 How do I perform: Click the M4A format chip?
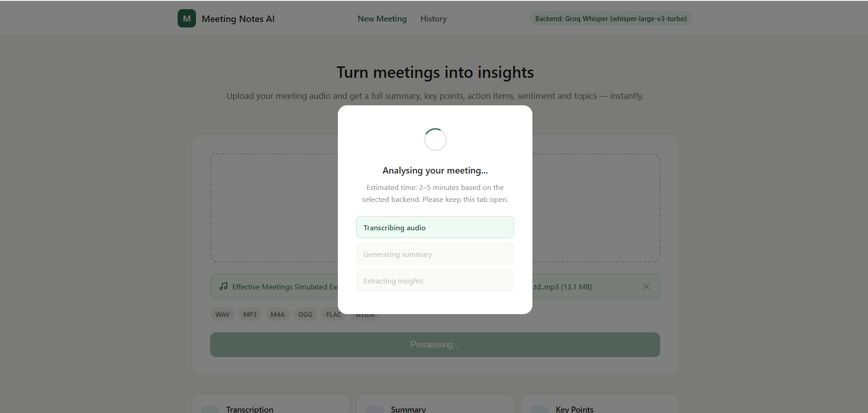pyautogui.click(x=277, y=315)
